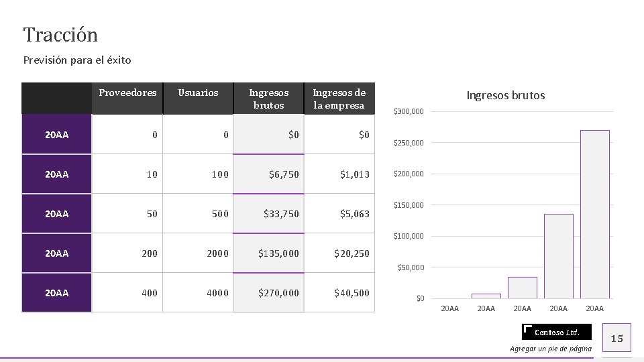
Task: Select the $300,000 axis label
Action: (x=409, y=111)
